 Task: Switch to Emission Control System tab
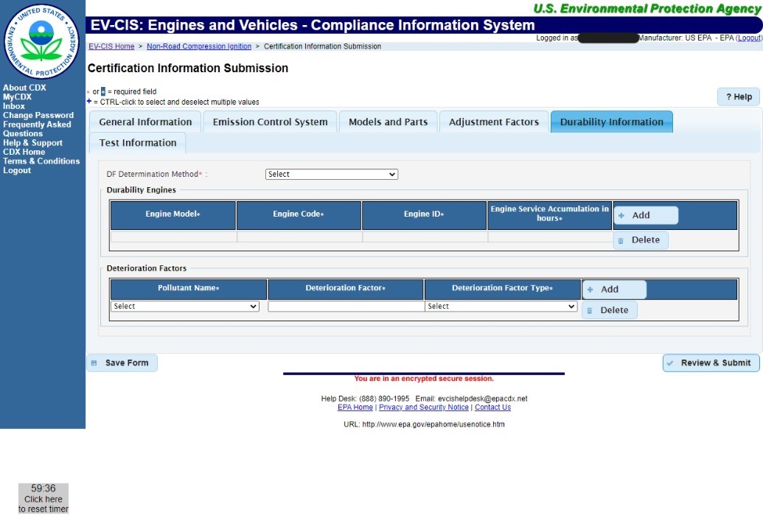click(x=270, y=122)
